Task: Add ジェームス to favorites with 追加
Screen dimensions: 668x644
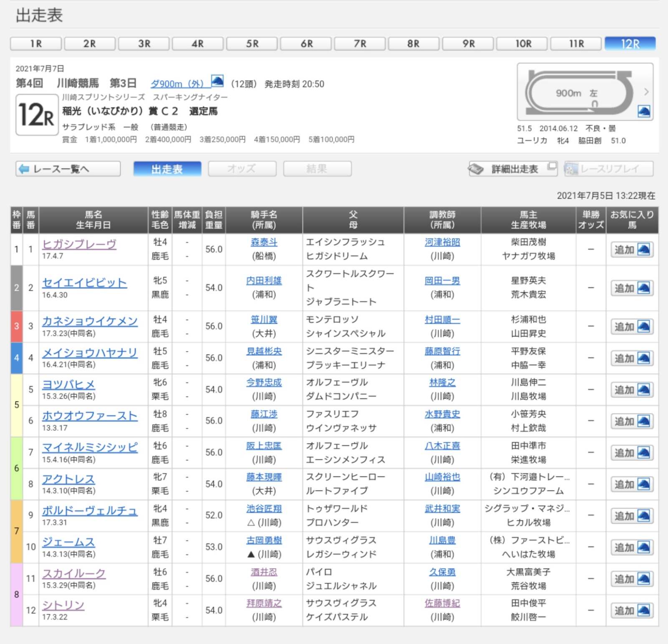Action: [x=632, y=548]
